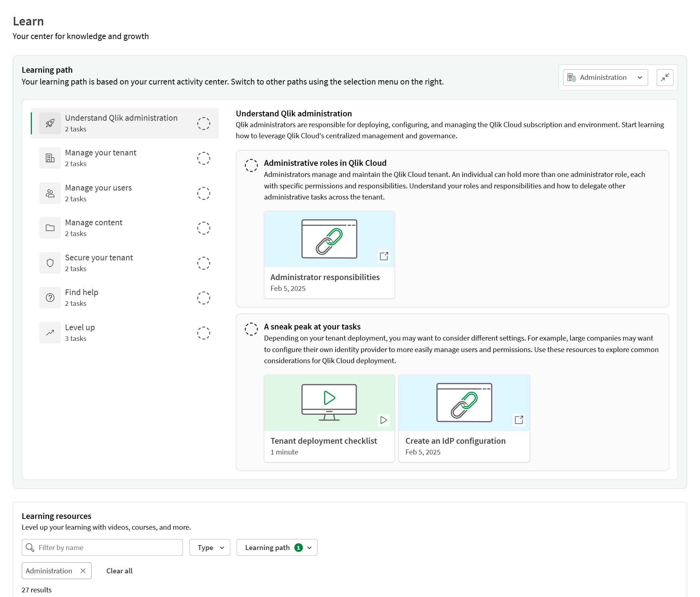Click the external link icon on Create an IdP configuration
Image resolution: width=700 pixels, height=597 pixels.
pyautogui.click(x=519, y=420)
